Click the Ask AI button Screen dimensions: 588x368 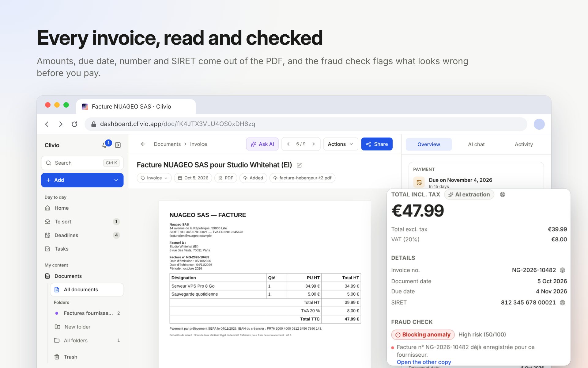(x=262, y=144)
